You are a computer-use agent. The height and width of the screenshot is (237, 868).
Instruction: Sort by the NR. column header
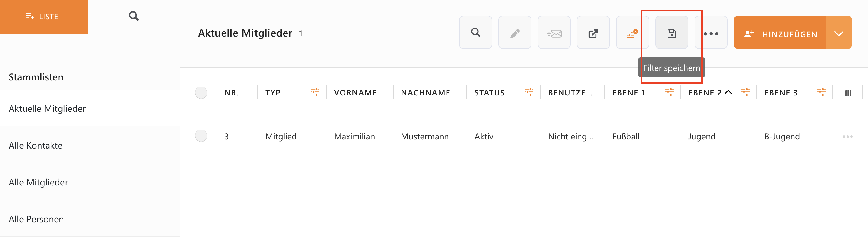pyautogui.click(x=231, y=93)
